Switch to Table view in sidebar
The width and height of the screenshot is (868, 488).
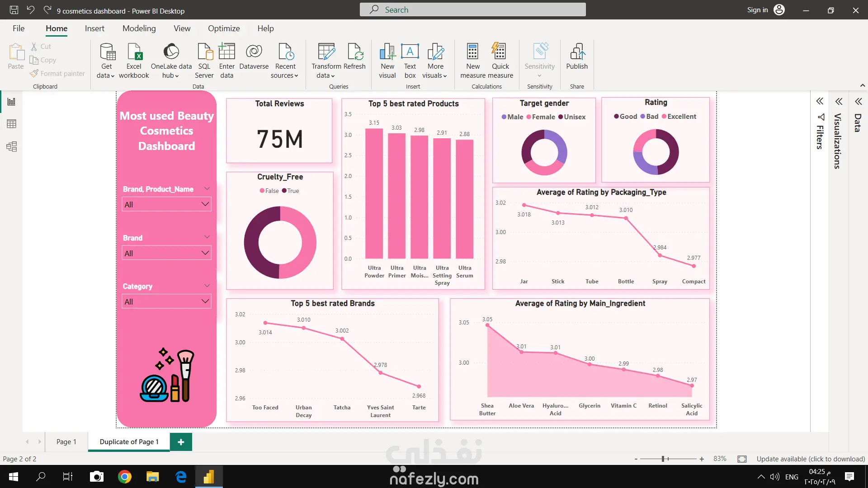[12, 124]
